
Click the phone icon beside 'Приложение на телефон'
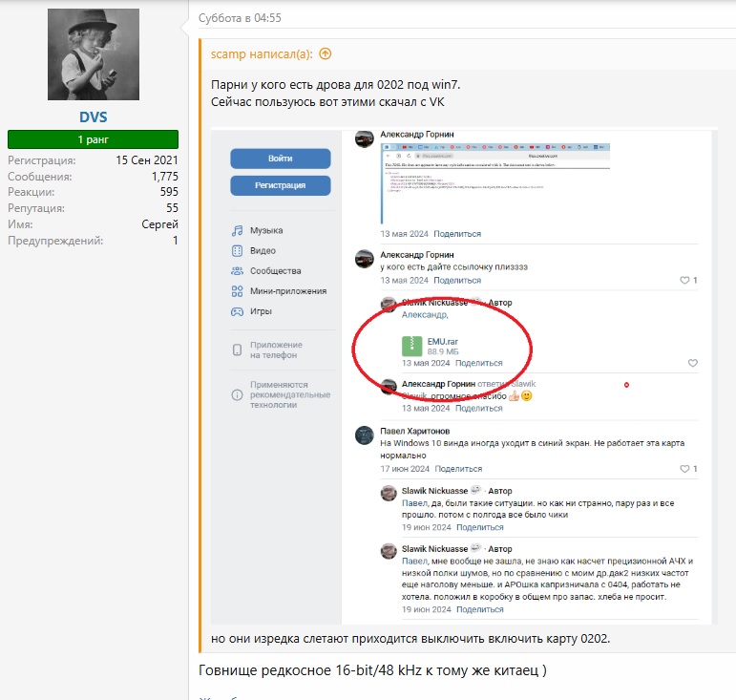coord(237,350)
